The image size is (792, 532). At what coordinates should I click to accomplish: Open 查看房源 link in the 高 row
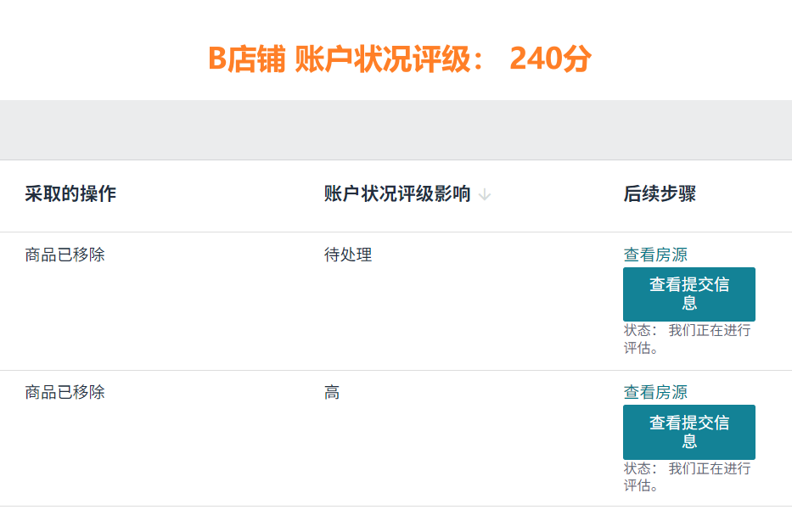(655, 392)
